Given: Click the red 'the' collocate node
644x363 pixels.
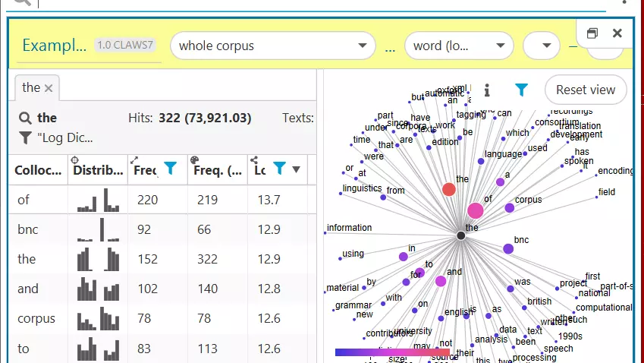Looking at the screenshot, I should (449, 190).
